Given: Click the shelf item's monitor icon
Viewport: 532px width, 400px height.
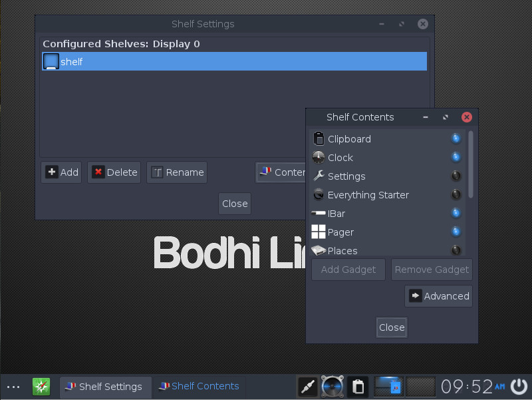Looking at the screenshot, I should pyautogui.click(x=51, y=61).
